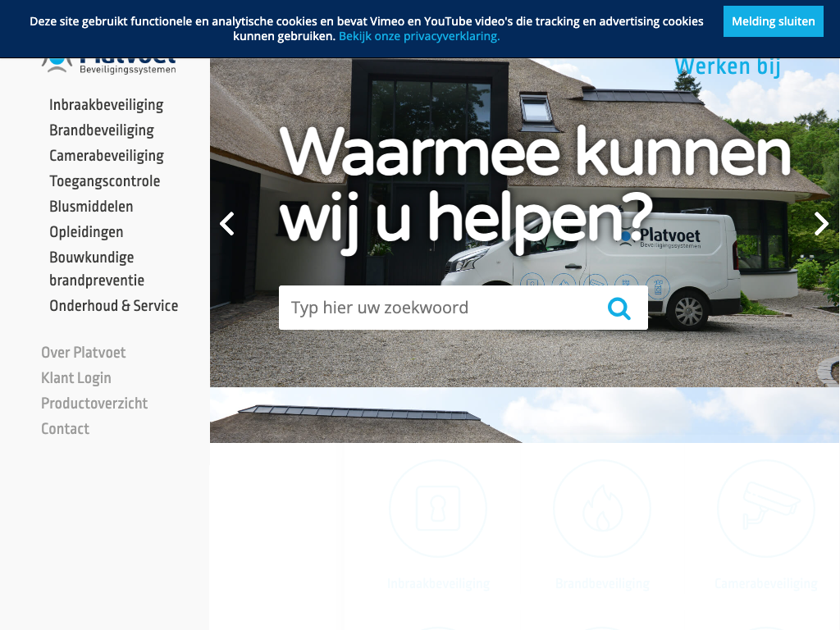This screenshot has height=630, width=840.
Task: Open the Productoverzicht page link
Action: coord(94,404)
